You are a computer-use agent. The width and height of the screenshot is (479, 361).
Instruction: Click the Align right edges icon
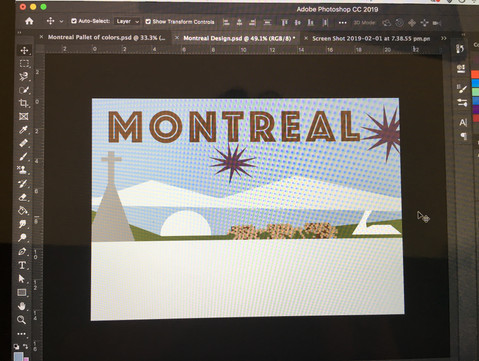252,22
